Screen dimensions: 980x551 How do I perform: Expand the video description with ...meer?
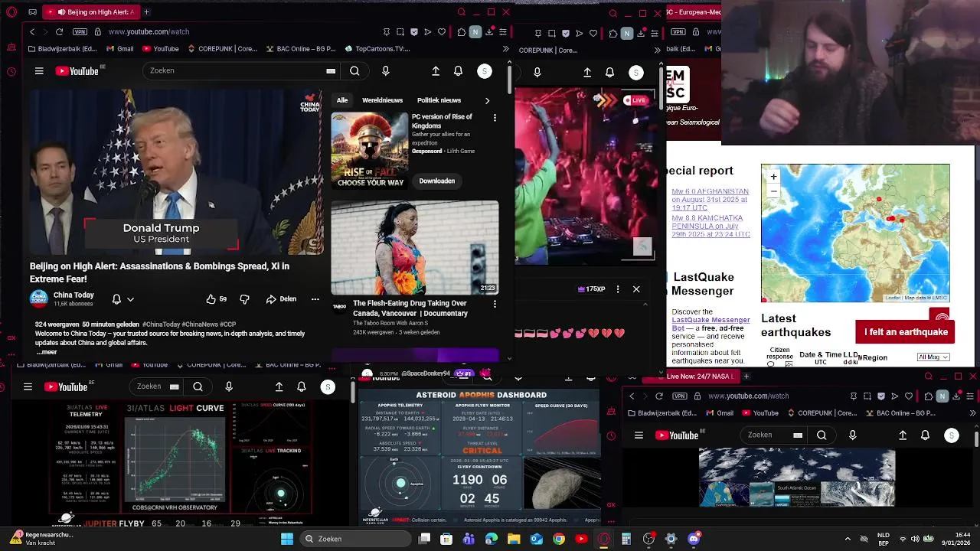click(x=47, y=352)
